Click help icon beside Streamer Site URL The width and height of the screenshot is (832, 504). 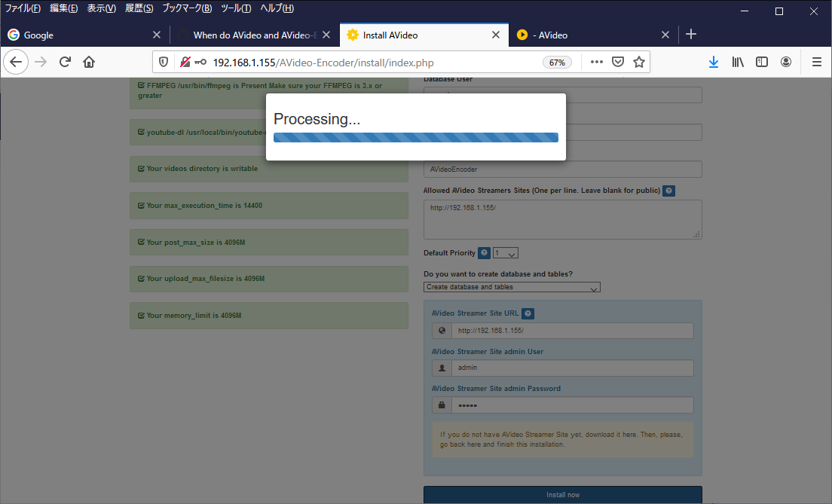coord(528,313)
